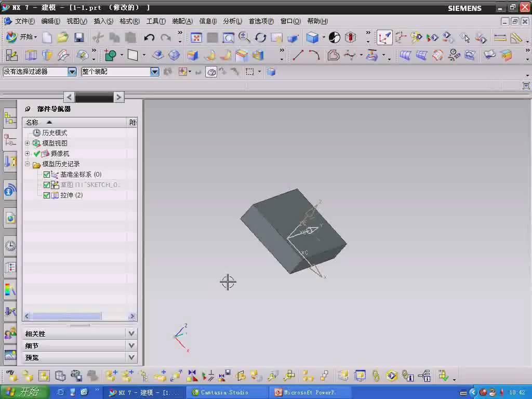The image size is (532, 399).
Task: Click the Cut scissors icon
Action: [98, 37]
